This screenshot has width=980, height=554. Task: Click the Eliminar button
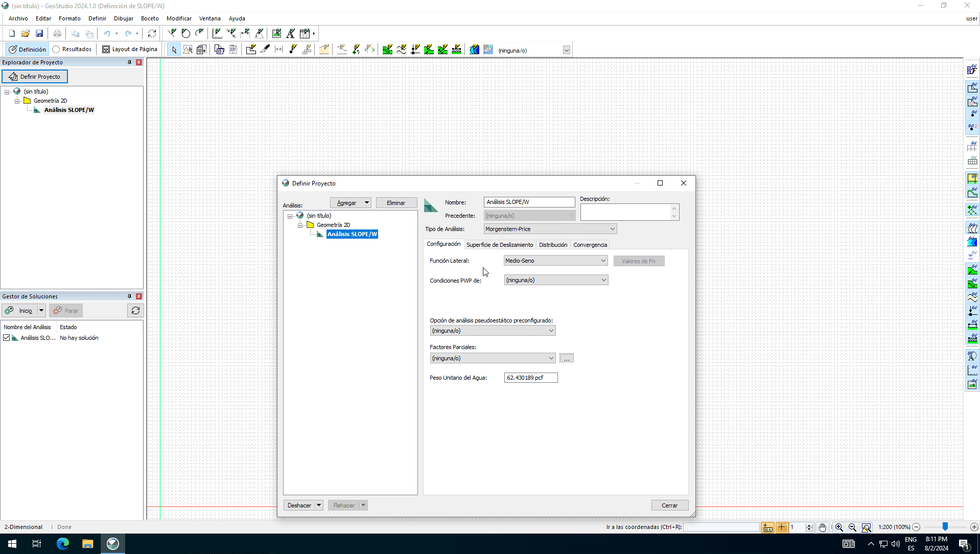click(x=396, y=203)
